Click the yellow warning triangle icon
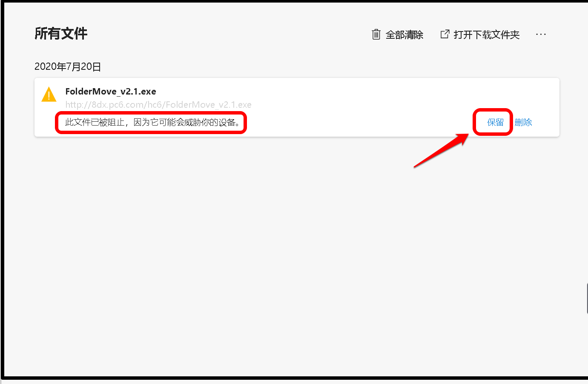This screenshot has height=384, width=588. coord(49,95)
